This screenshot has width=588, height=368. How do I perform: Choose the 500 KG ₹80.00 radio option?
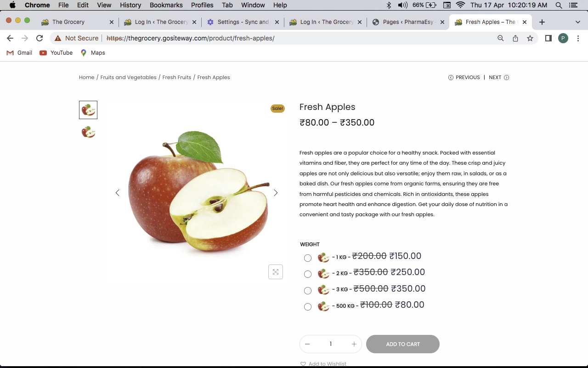tap(308, 307)
